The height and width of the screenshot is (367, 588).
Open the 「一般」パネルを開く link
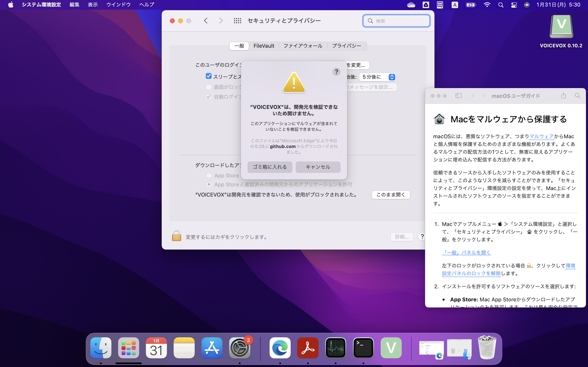click(x=466, y=252)
